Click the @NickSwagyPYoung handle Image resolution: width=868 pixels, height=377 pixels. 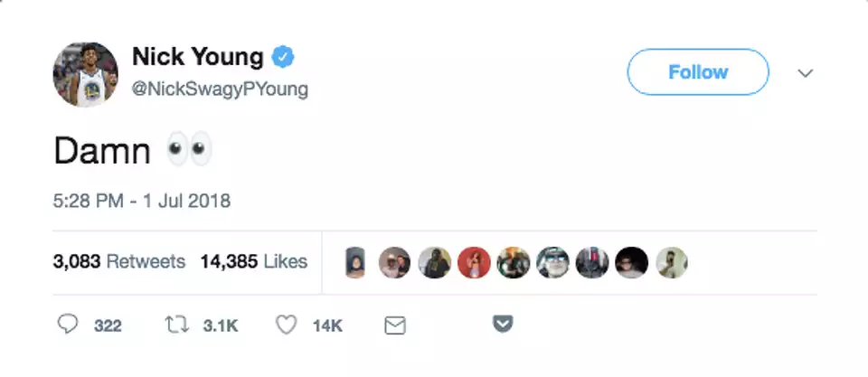(220, 89)
